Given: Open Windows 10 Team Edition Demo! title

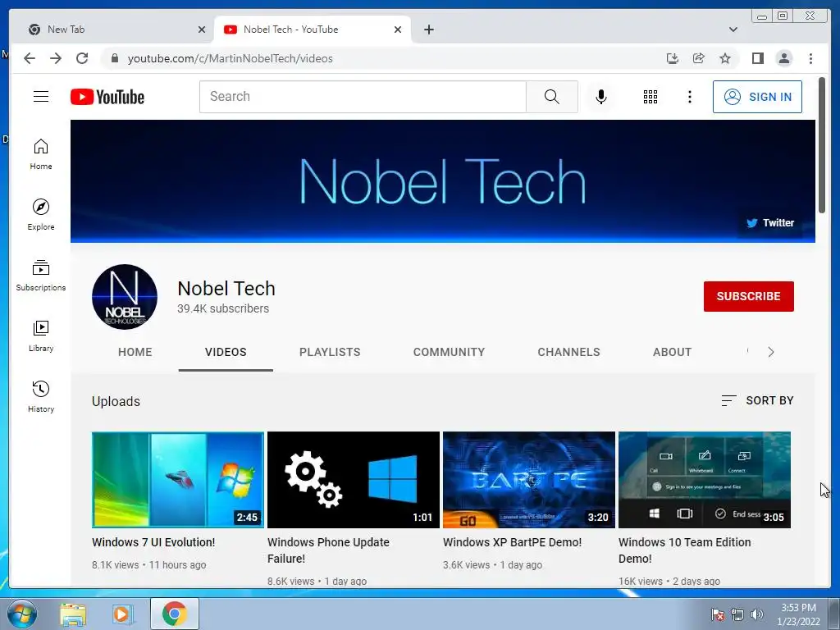Looking at the screenshot, I should tap(685, 550).
